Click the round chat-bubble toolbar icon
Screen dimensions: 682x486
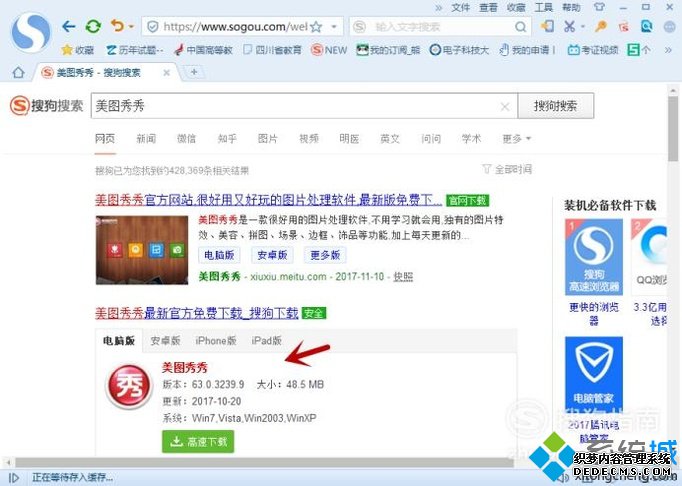(670, 27)
